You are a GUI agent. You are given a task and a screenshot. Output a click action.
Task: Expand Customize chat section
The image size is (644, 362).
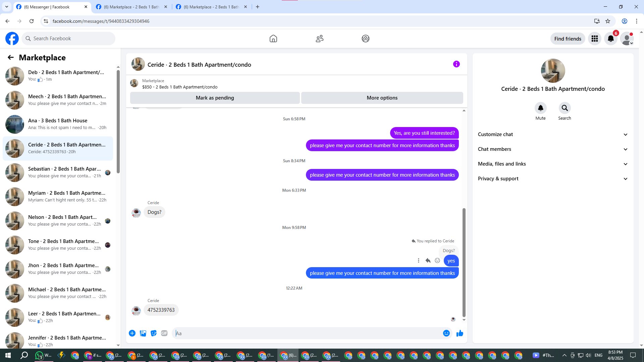click(553, 134)
